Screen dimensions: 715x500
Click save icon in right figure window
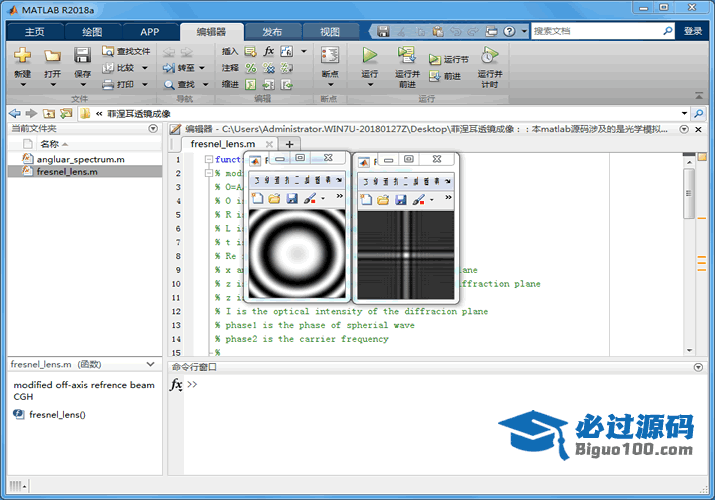401,200
